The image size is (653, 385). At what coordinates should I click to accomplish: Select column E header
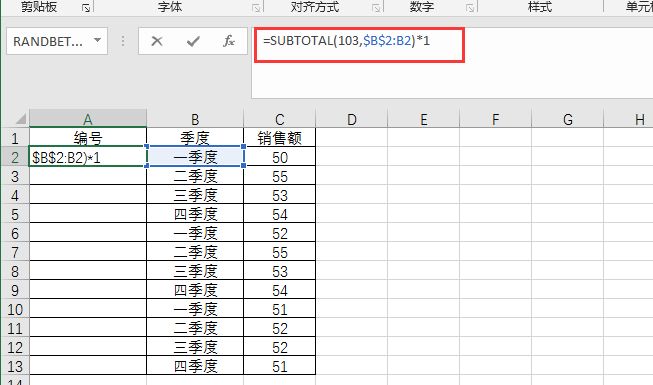[x=424, y=119]
